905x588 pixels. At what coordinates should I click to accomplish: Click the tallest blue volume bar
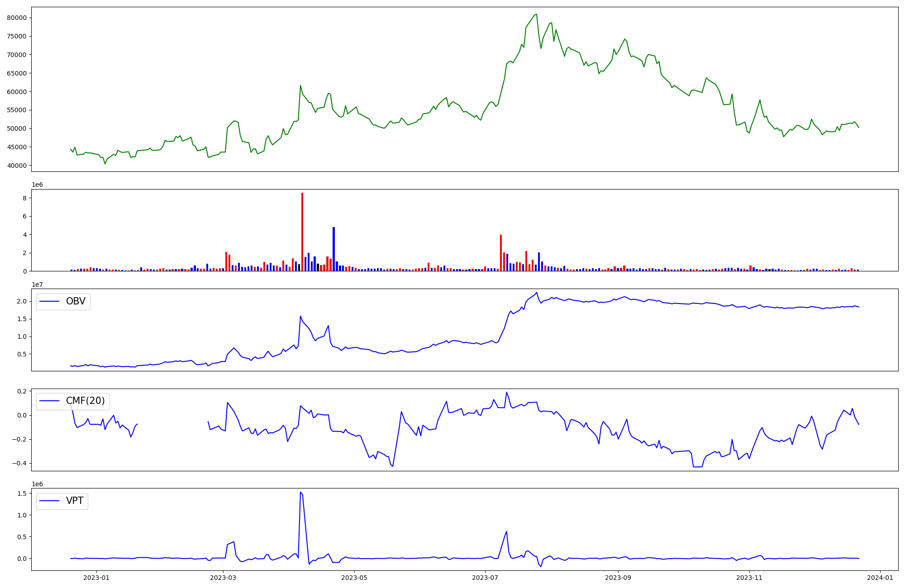coord(334,249)
